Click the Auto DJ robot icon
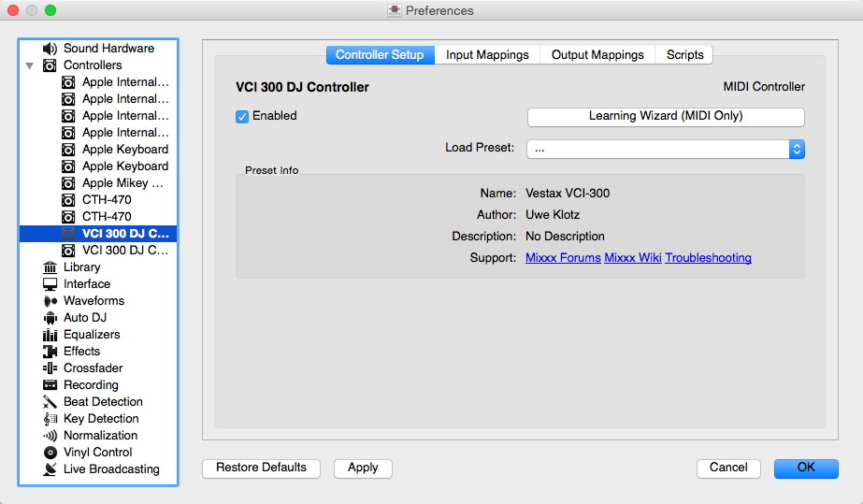This screenshot has height=504, width=863. (x=50, y=318)
